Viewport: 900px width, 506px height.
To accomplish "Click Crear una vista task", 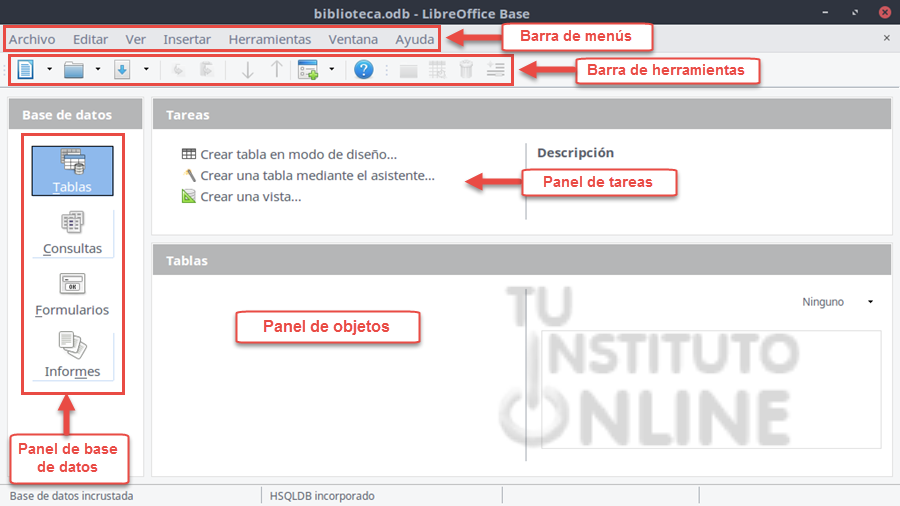I will tap(241, 197).
